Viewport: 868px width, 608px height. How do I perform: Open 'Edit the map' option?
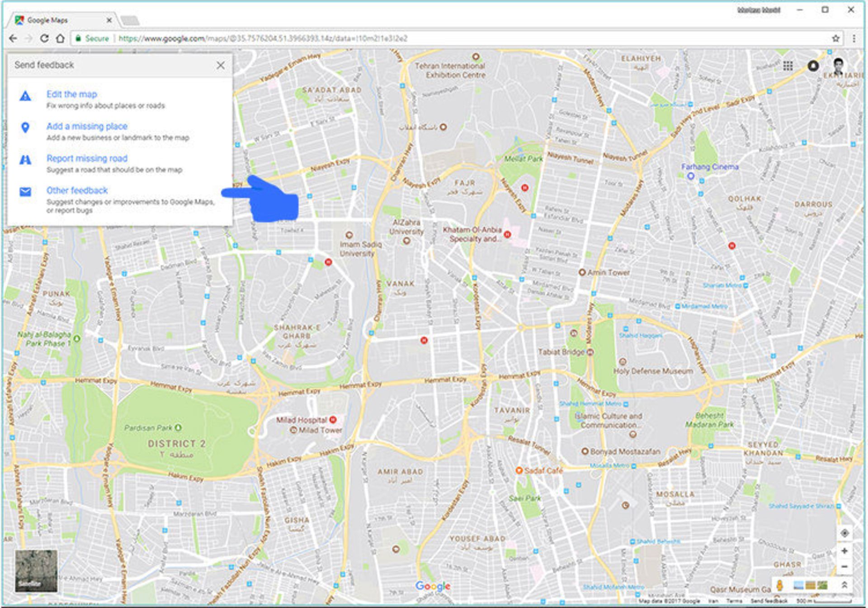coord(72,94)
